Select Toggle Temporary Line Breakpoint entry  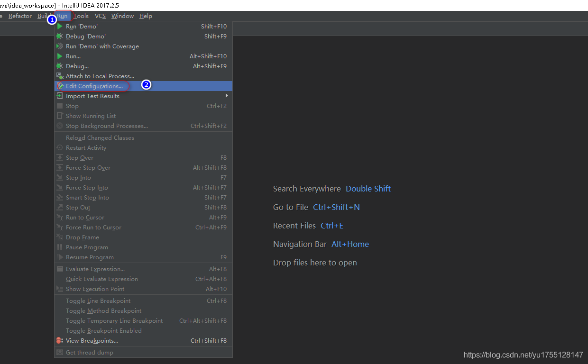143,321
